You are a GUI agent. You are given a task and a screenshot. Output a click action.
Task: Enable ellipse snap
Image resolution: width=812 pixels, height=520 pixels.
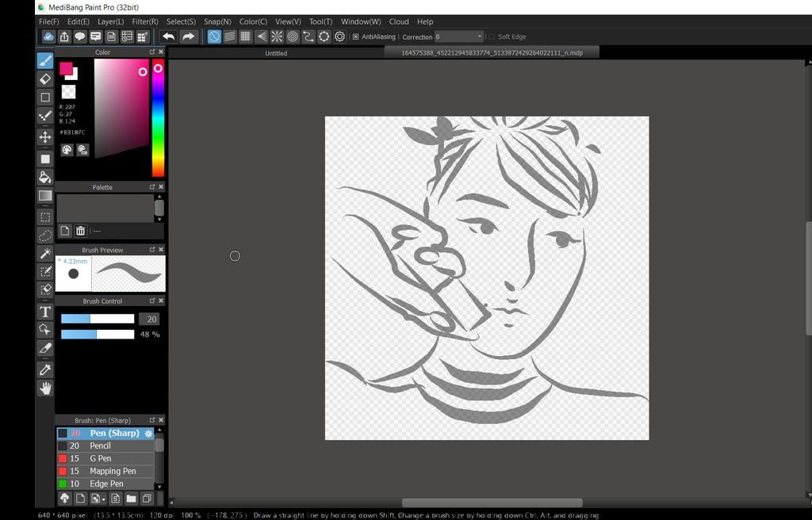[324, 36]
